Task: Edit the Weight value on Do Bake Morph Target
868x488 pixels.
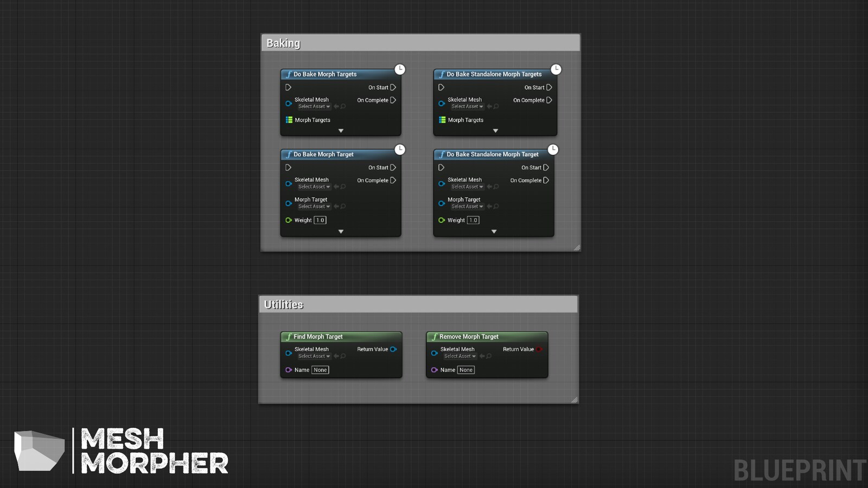Action: click(x=320, y=220)
